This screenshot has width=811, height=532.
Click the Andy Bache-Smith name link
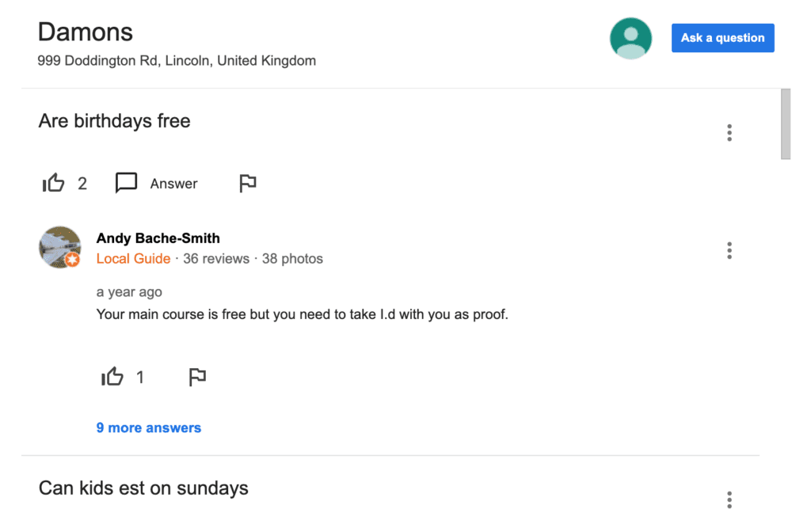point(158,238)
